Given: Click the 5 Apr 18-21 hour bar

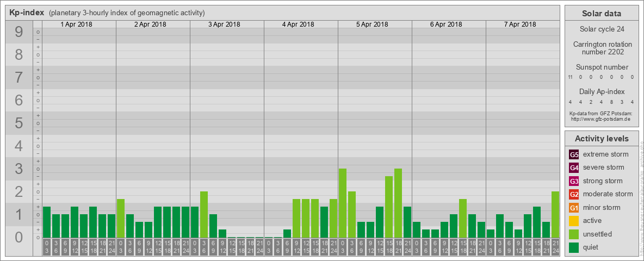Looking at the screenshot, I should click(x=398, y=203).
